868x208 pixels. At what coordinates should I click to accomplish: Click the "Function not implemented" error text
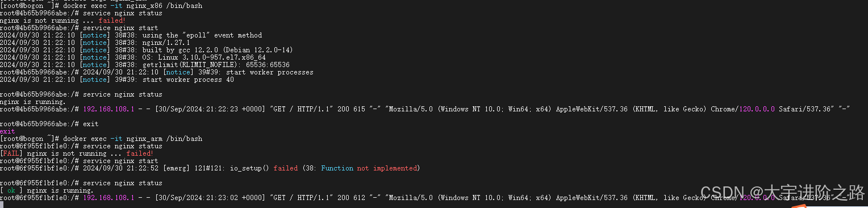tap(369, 168)
